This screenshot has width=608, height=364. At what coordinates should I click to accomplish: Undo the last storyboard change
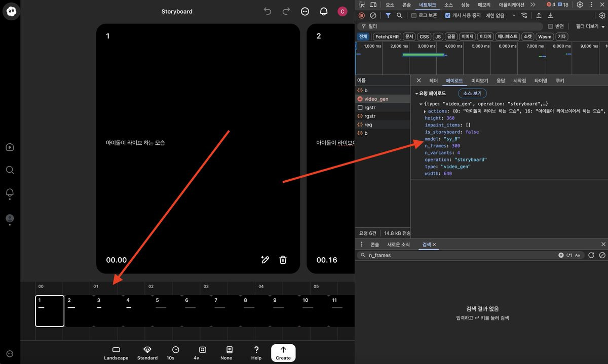pyautogui.click(x=268, y=11)
